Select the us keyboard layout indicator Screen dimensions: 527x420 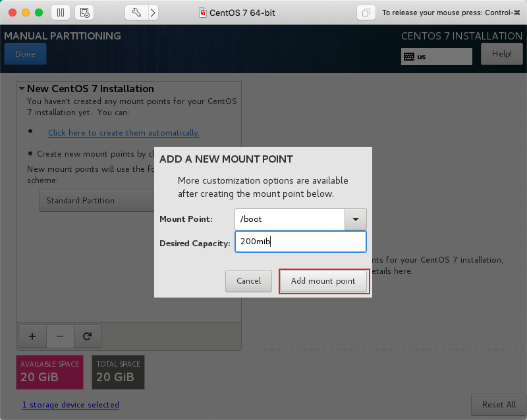coord(436,57)
